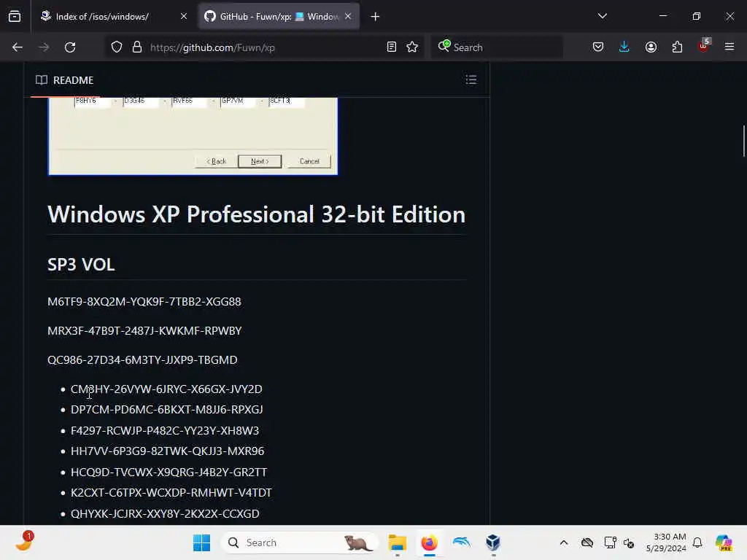Click the Next button in setup image

260,161
